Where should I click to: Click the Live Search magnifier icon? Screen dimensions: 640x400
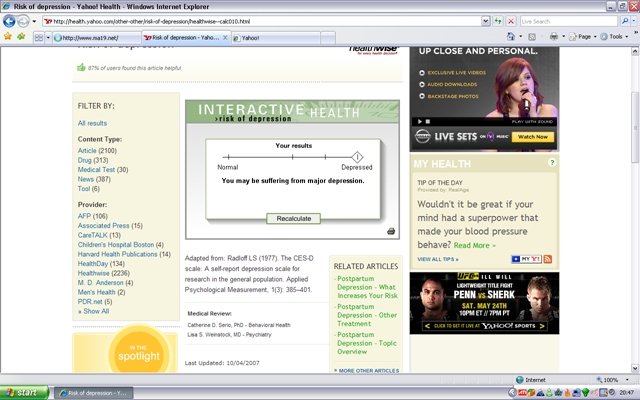[x=624, y=21]
